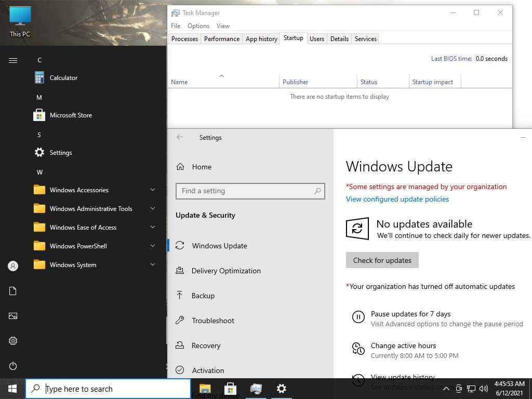Image resolution: width=532 pixels, height=399 pixels.
Task: Switch to Settings on the taskbar
Action: click(x=281, y=389)
